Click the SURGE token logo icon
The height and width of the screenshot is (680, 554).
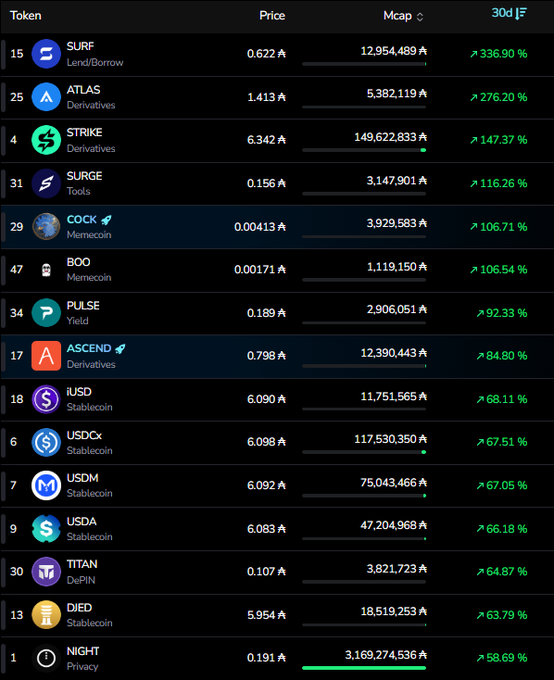click(x=46, y=183)
